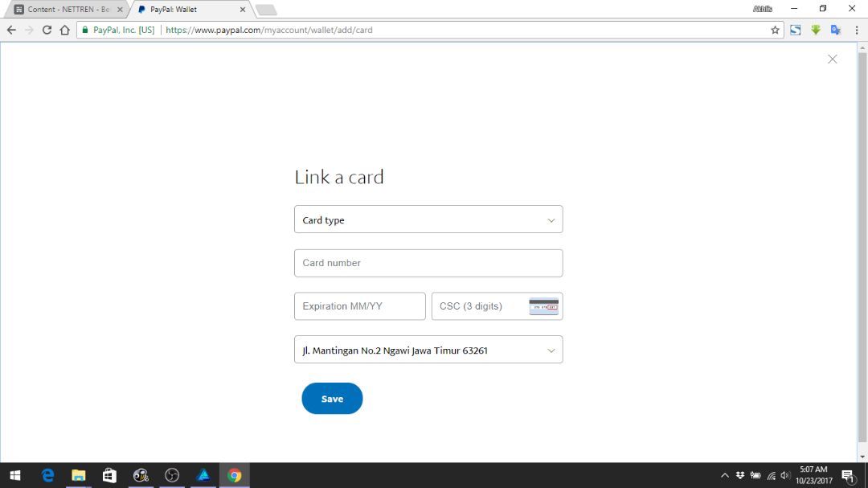Screen dimensions: 868x488
Task: Open the Card type dropdown
Action: pos(428,219)
